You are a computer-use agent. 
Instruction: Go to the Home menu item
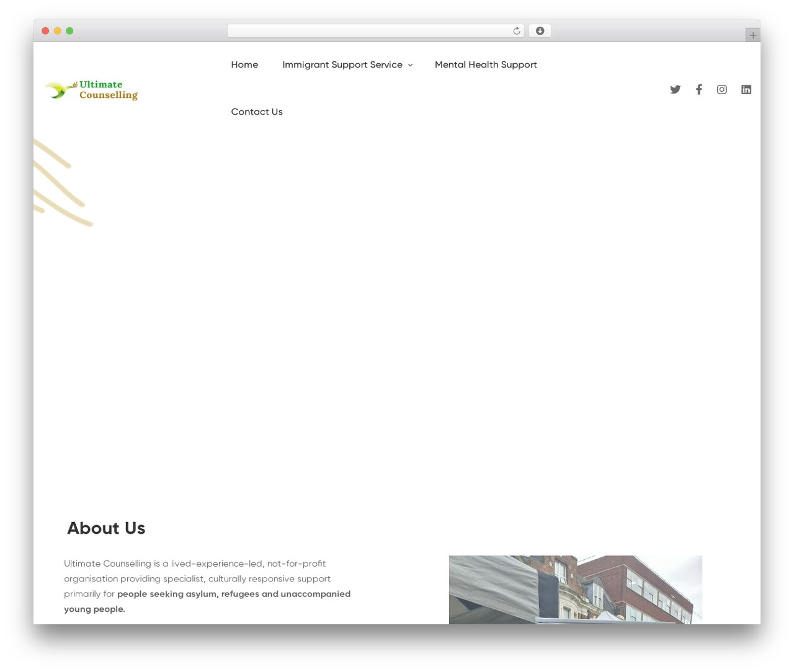coord(244,64)
